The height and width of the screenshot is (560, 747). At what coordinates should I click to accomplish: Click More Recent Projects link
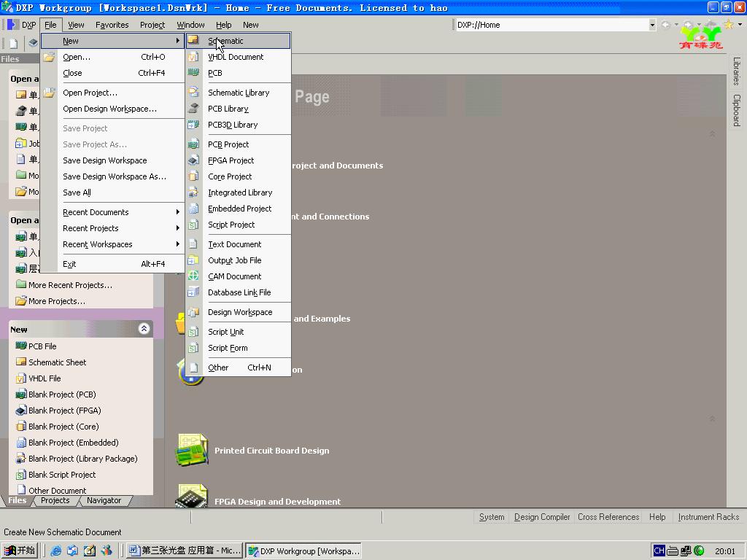[x=70, y=285]
